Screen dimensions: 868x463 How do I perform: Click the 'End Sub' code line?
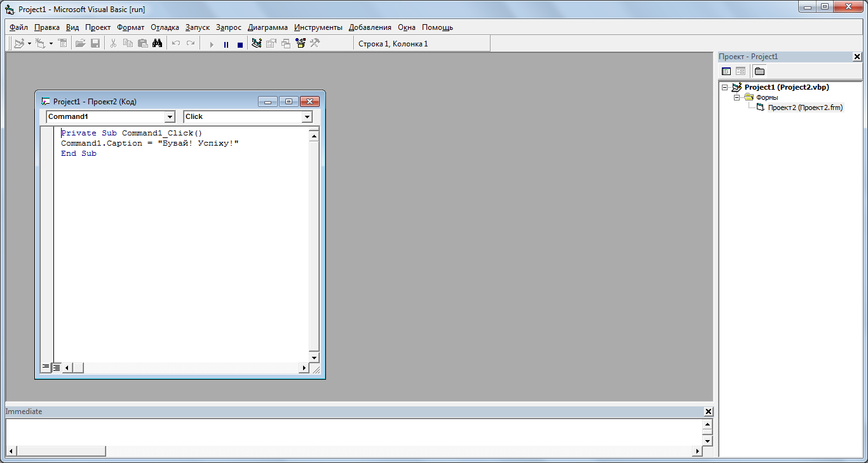tap(79, 154)
